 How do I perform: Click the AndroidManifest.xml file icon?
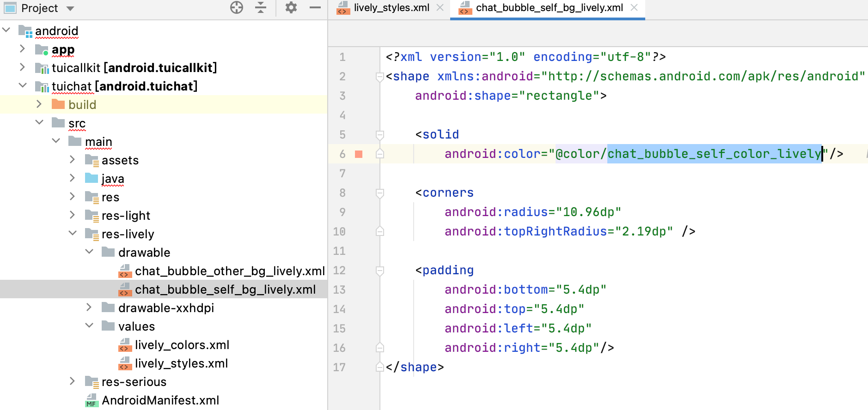pos(92,400)
